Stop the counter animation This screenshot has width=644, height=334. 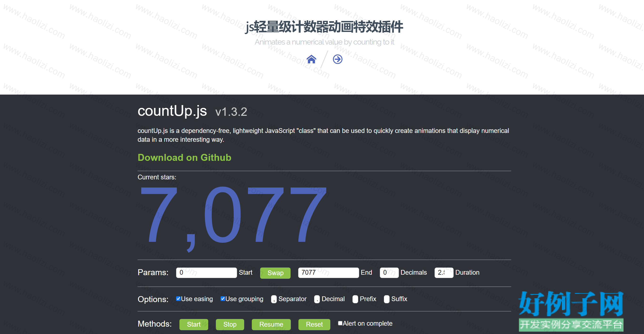[230, 324]
